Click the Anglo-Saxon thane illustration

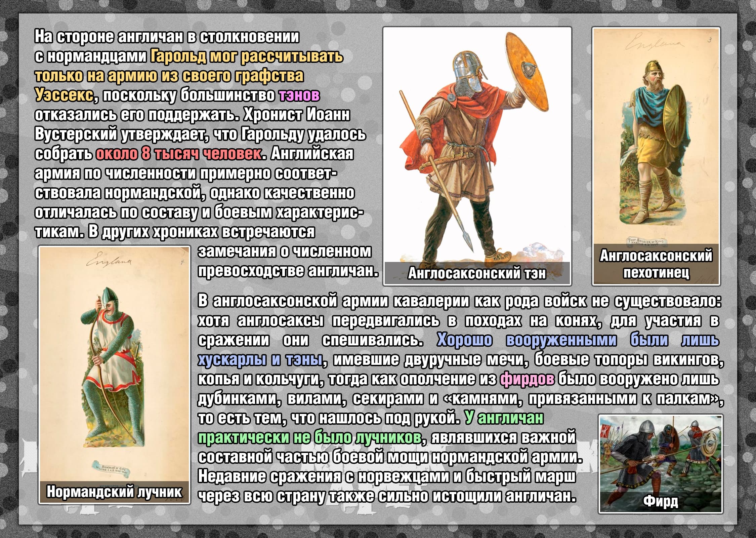477,148
